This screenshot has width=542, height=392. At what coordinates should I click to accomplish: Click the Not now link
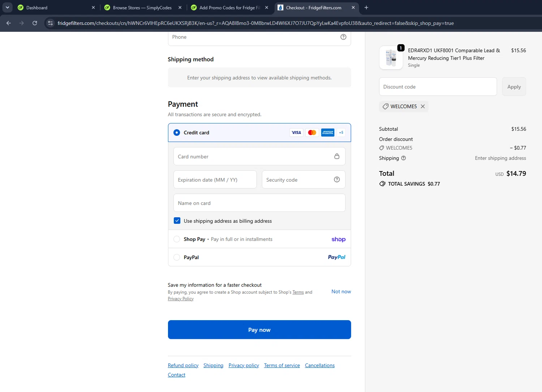coord(341,291)
